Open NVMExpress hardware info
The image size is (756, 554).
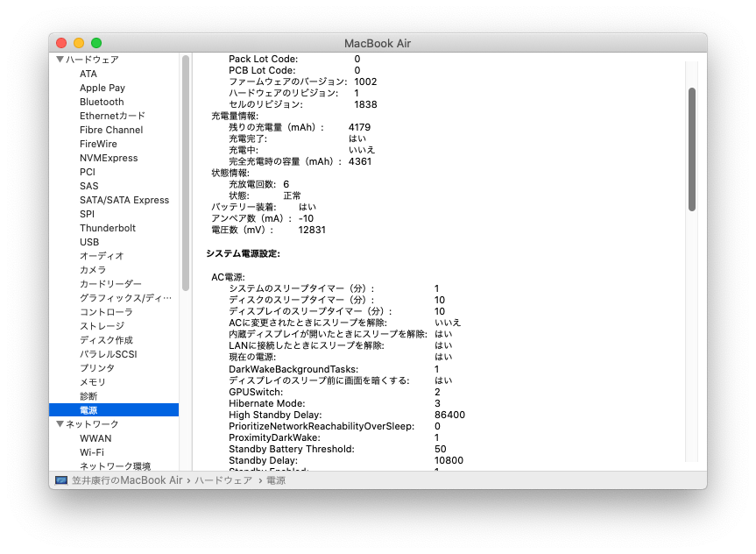point(109,158)
